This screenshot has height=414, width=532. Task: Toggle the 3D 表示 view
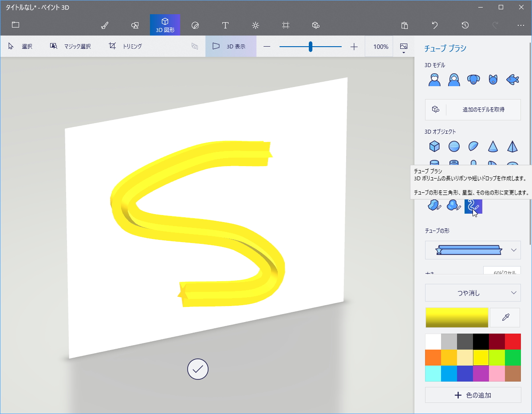click(x=231, y=46)
